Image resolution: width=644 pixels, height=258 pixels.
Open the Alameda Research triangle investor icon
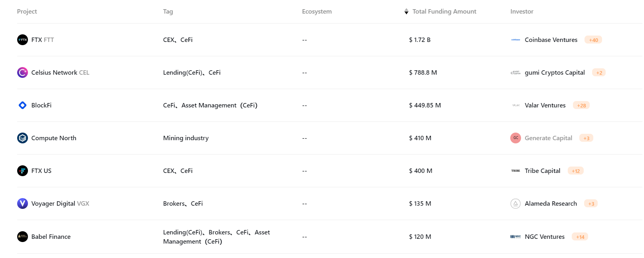pyautogui.click(x=515, y=204)
